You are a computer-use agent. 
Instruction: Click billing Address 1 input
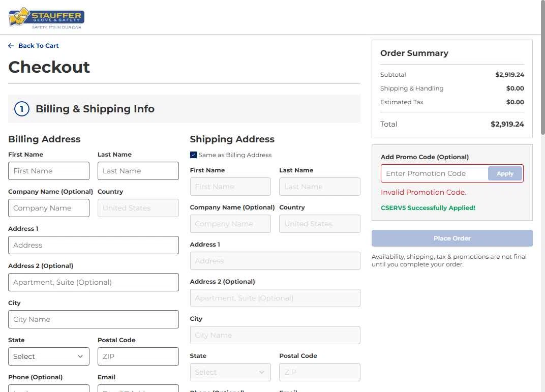point(94,245)
